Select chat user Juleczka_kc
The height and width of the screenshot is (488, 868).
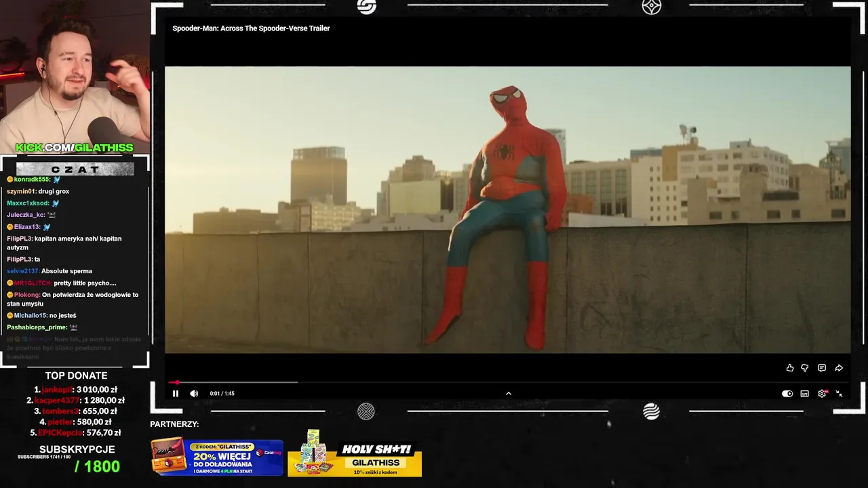(26, 216)
